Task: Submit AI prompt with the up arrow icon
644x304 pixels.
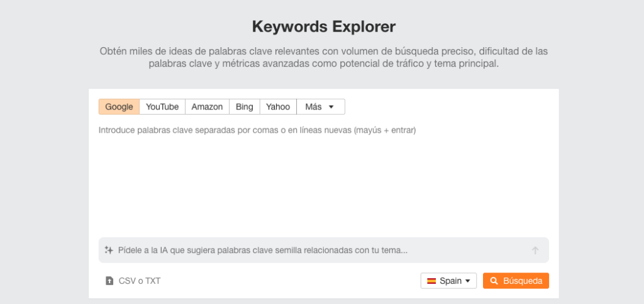Action: pos(535,250)
